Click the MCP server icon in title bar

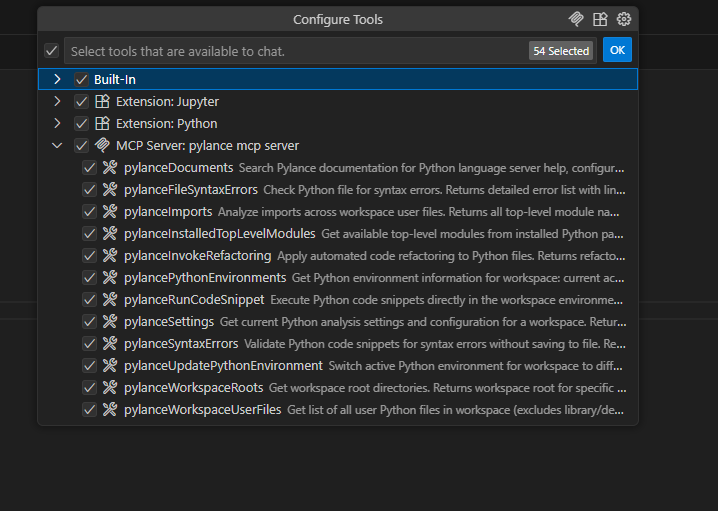[576, 19]
